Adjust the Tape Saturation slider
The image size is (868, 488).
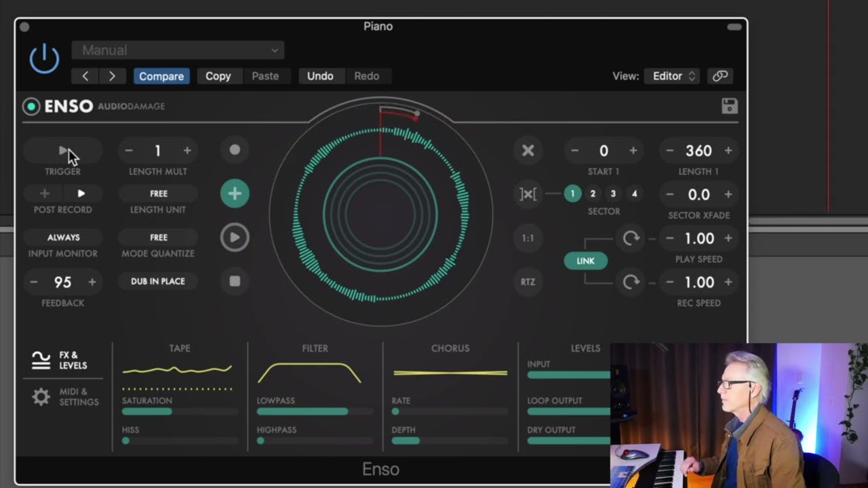pos(180,411)
